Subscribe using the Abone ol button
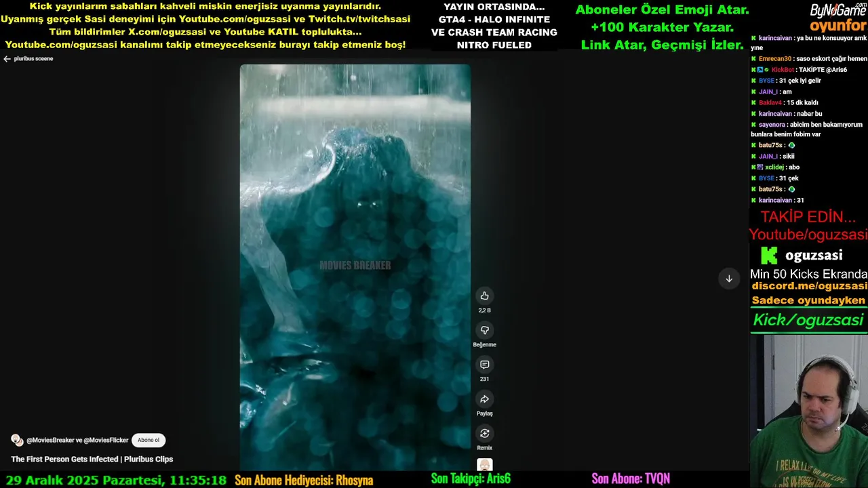 [149, 440]
